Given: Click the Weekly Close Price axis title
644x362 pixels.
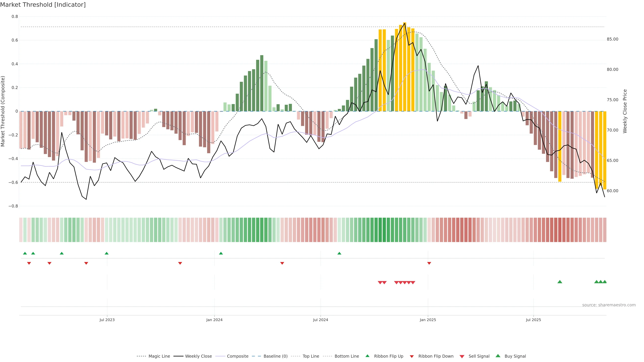Looking at the screenshot, I should point(625,111).
